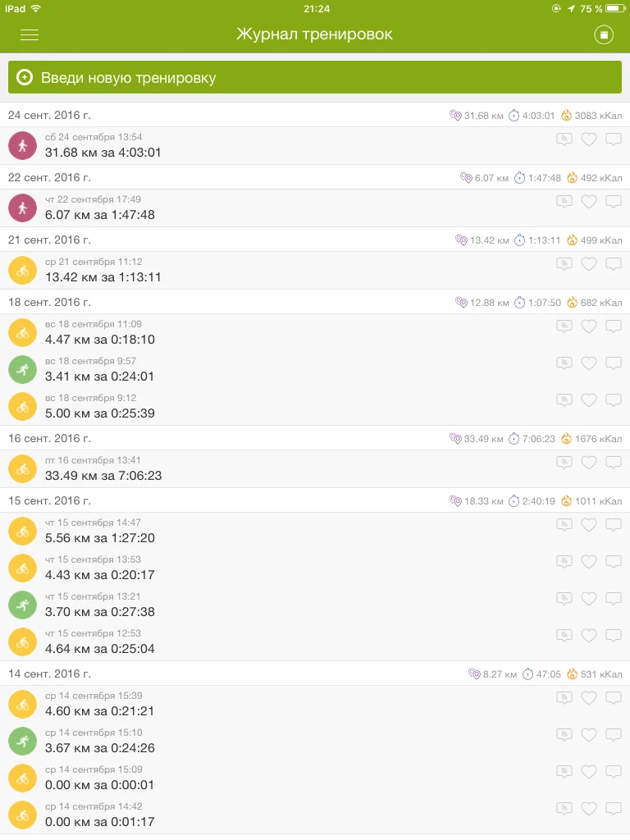Select the 16 сент. 2016 г. header
This screenshot has height=840, width=630.
[49, 438]
